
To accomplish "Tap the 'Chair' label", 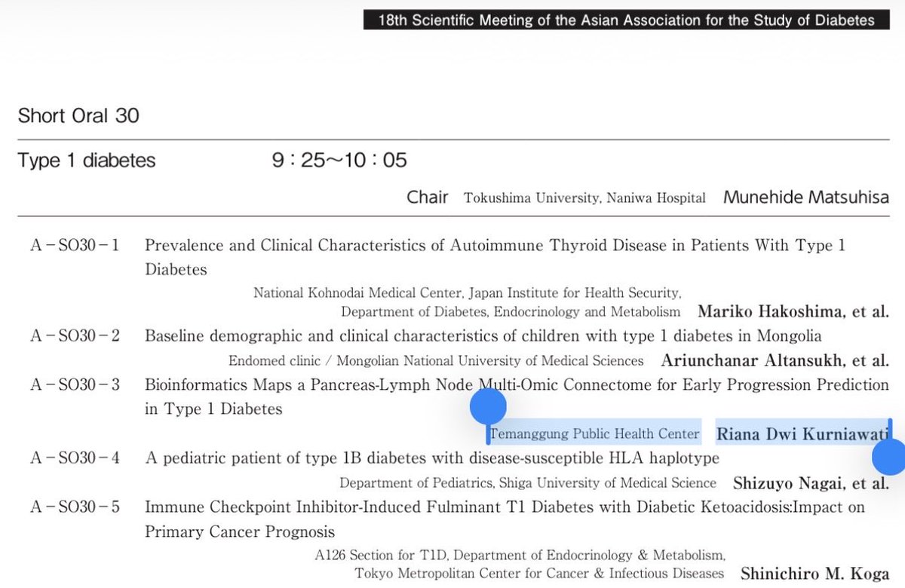I will (428, 198).
